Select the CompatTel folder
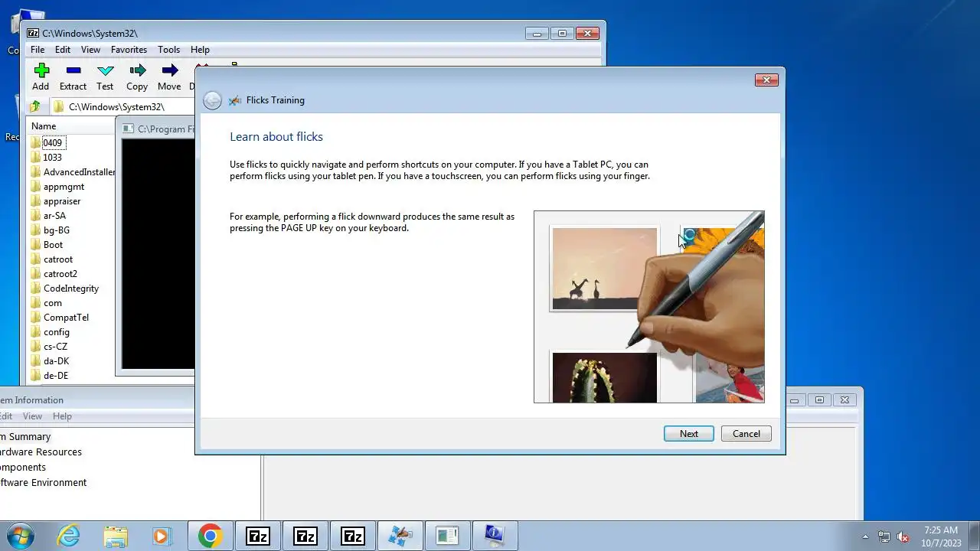This screenshot has height=551, width=980. coord(66,317)
